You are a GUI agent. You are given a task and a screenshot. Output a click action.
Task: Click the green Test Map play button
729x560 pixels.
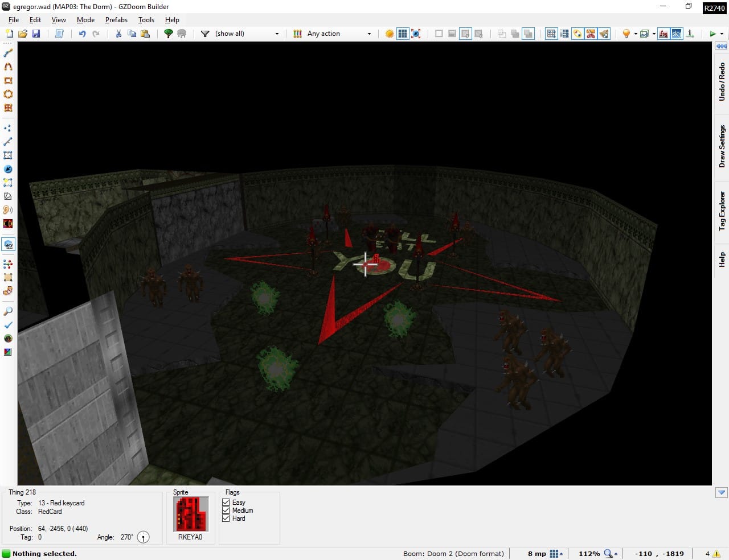click(712, 34)
